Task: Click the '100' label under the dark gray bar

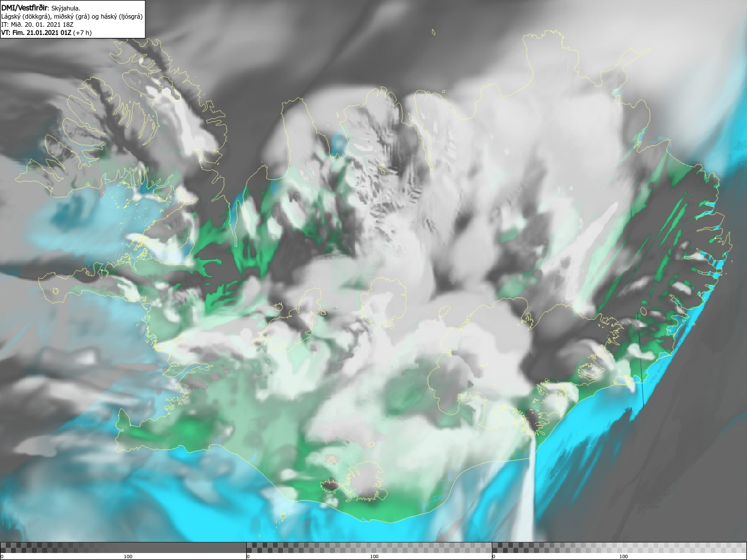Action: point(128,556)
